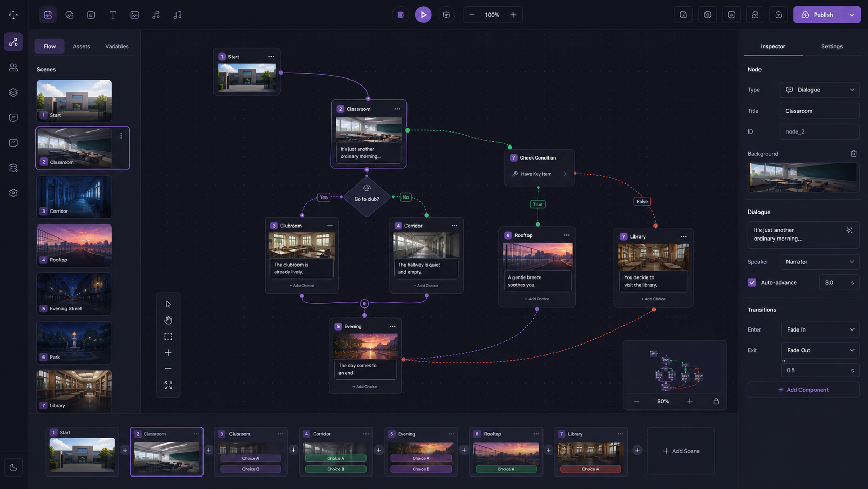868x489 pixels.
Task: Click the toolbar zoom in plus button
Action: tap(513, 15)
